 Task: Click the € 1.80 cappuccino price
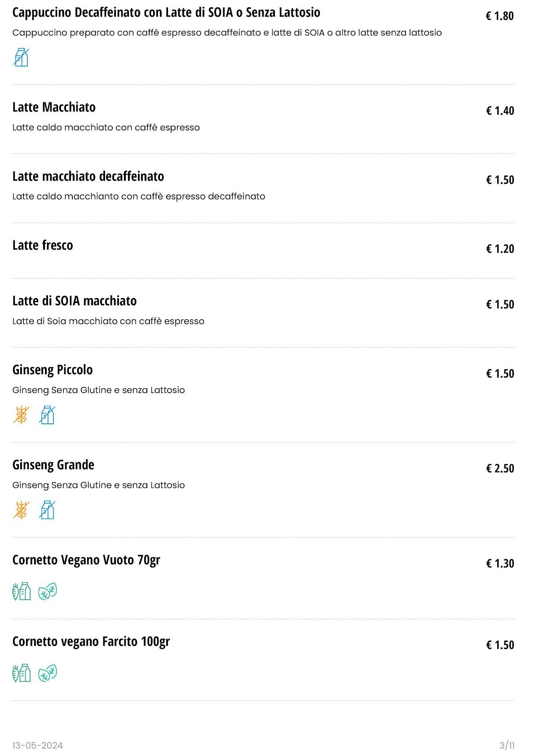pos(499,16)
